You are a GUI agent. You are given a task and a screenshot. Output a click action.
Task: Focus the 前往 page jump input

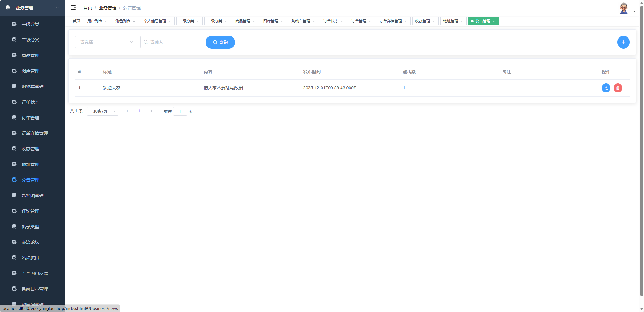[x=180, y=111]
